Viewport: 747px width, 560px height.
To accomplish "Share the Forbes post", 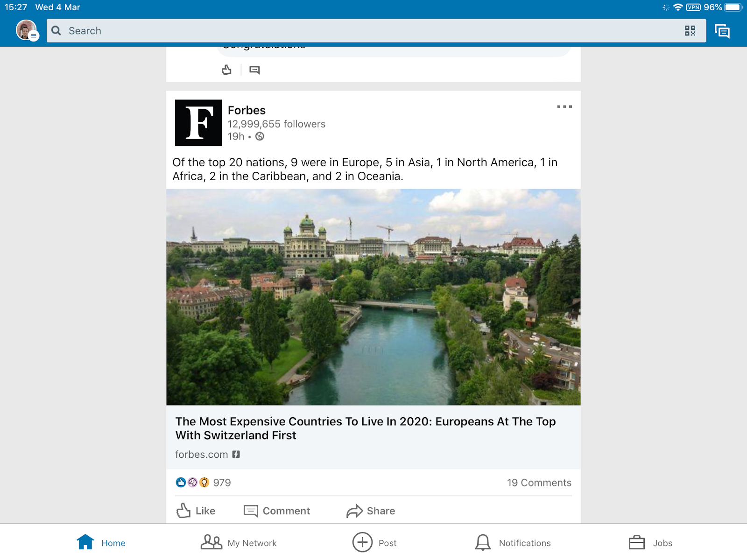I will [371, 511].
